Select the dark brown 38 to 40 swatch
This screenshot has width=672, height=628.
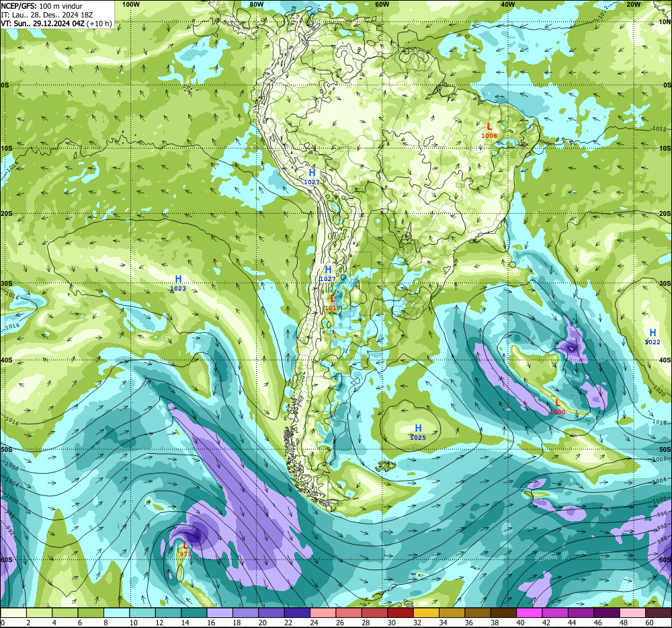[x=503, y=613]
